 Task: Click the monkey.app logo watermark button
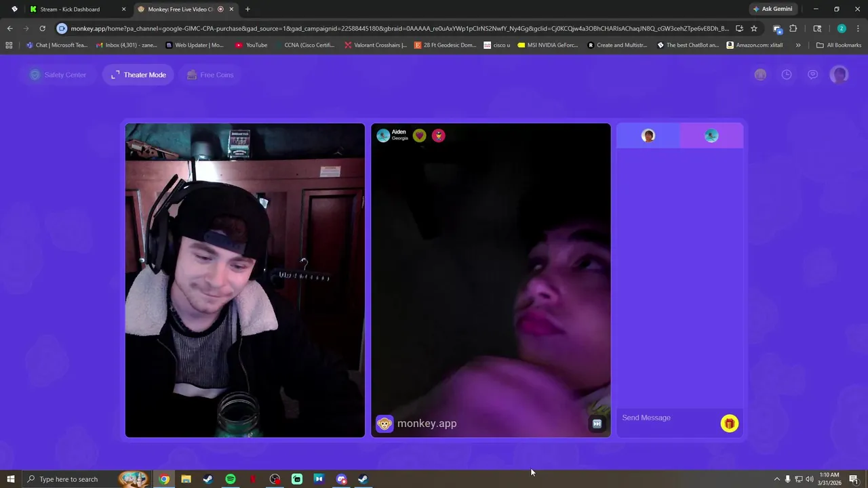416,424
